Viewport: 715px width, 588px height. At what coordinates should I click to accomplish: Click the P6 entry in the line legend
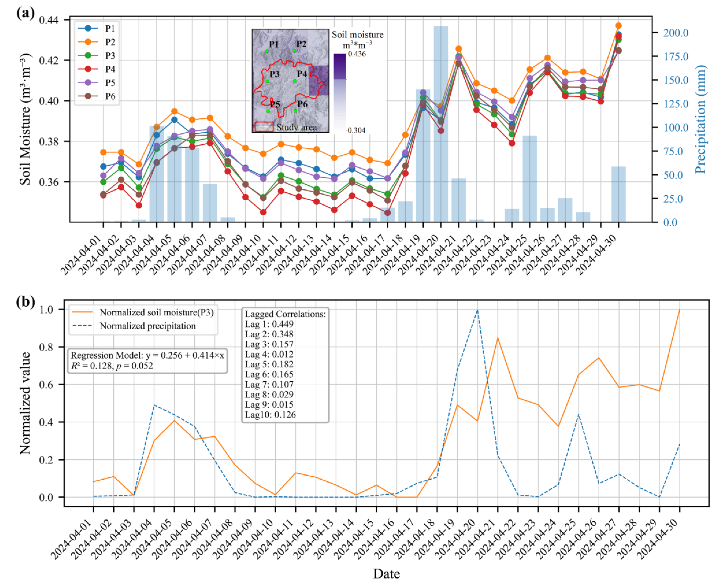(97, 96)
